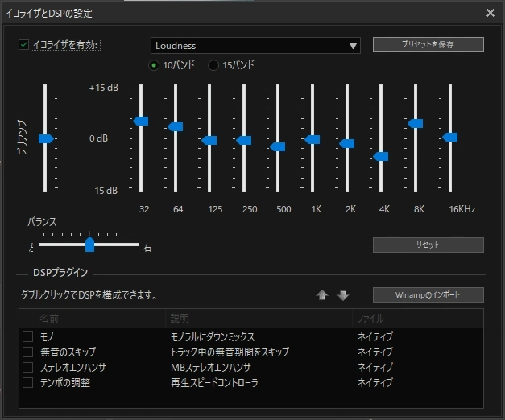Click the ステレオエンハンサ plugin name

[x=73, y=367]
